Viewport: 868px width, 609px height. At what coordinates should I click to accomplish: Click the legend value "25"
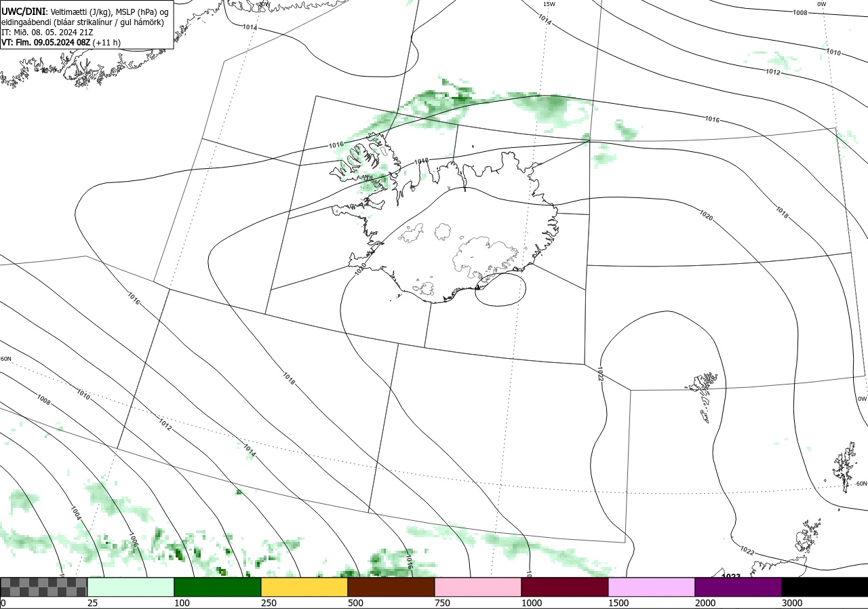click(92, 603)
